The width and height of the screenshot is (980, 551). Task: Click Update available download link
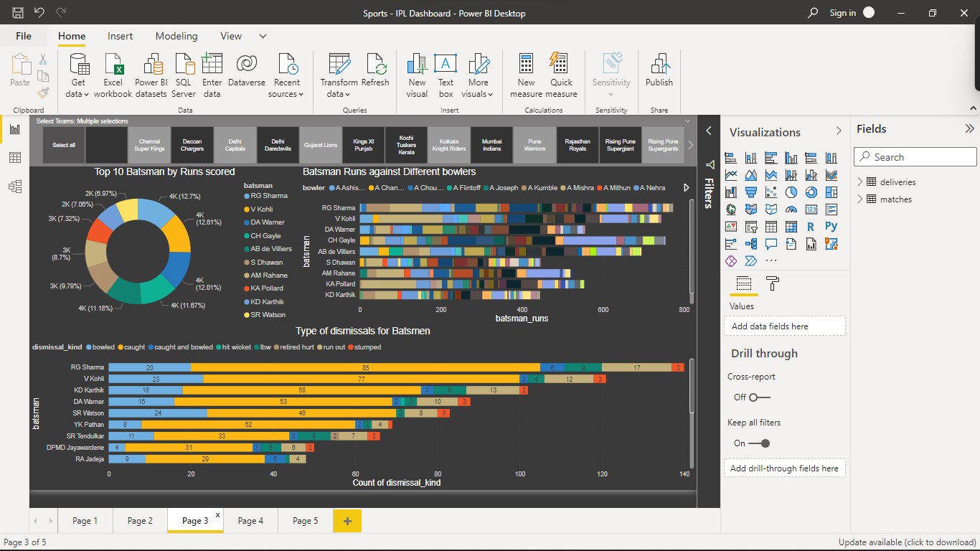point(907,542)
